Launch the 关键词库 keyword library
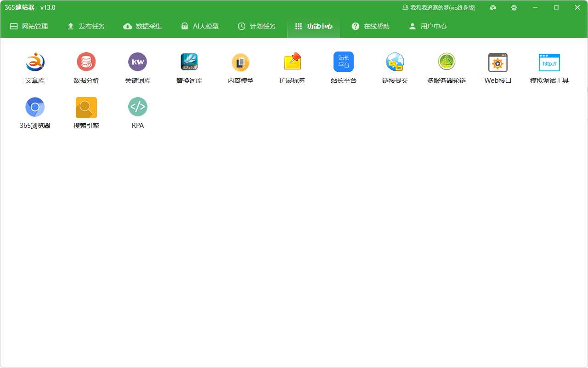 (x=138, y=62)
